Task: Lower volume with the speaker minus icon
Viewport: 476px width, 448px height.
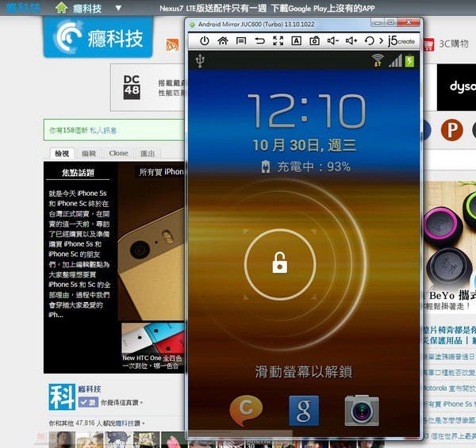Action: point(332,40)
